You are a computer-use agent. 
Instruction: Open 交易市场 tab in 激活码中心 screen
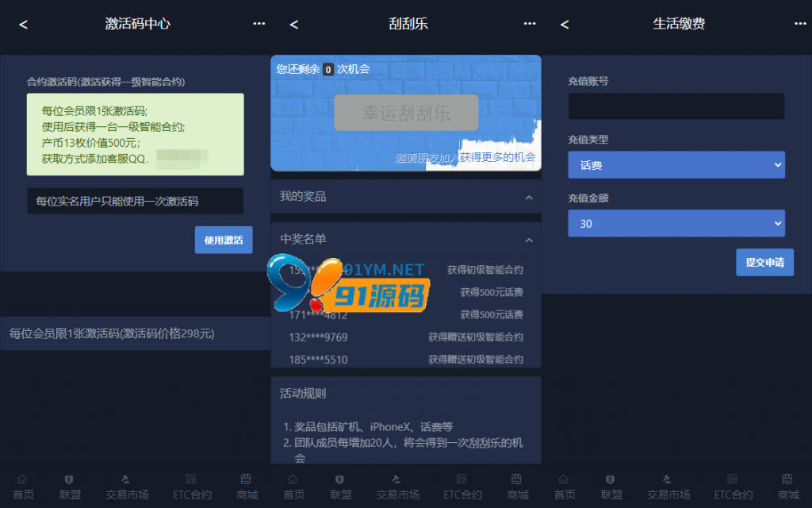pyautogui.click(x=127, y=487)
